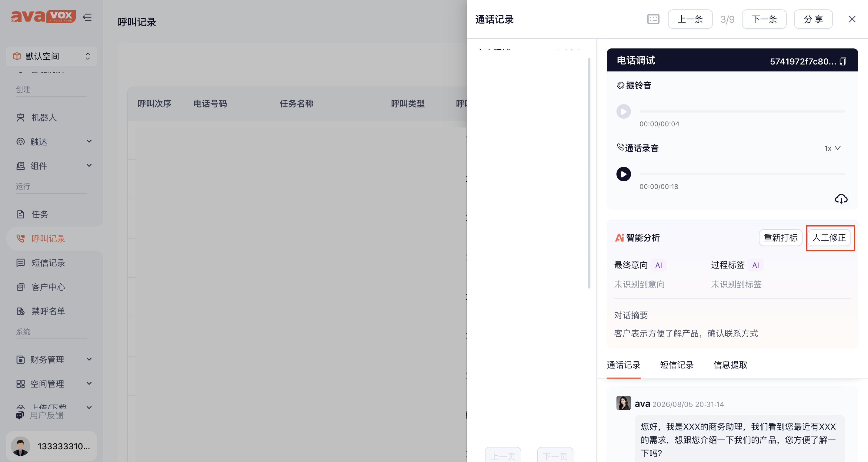Seek the 通话录音 progress bar
868x462 pixels.
pos(742,174)
